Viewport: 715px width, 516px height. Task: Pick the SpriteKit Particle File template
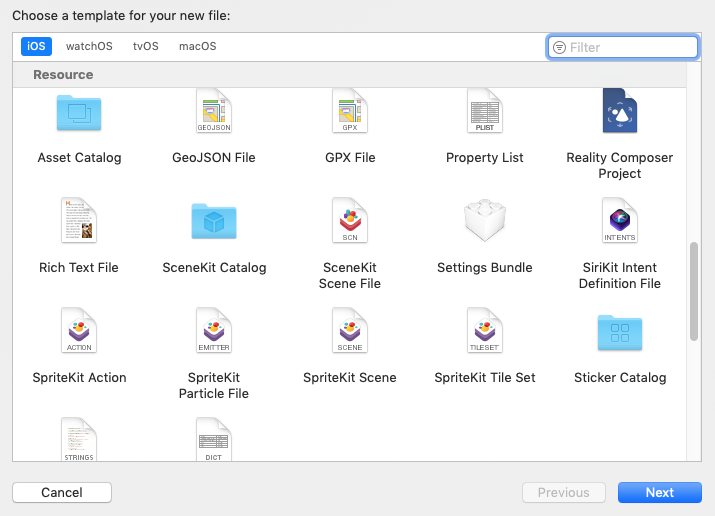(214, 331)
